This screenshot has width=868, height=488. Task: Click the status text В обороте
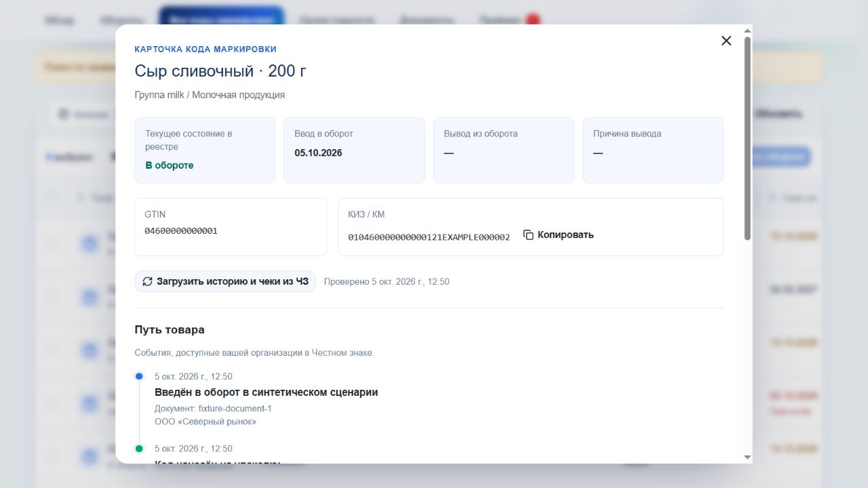(x=170, y=165)
